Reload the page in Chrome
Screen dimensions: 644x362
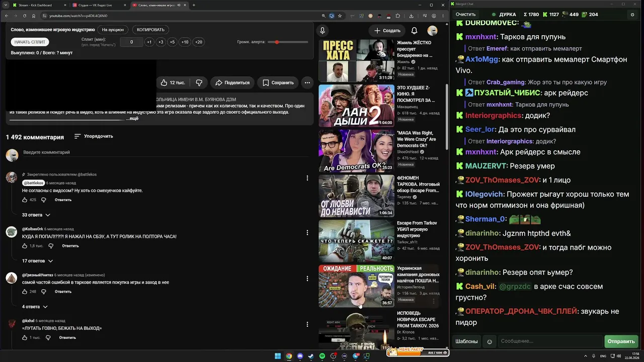(x=25, y=16)
